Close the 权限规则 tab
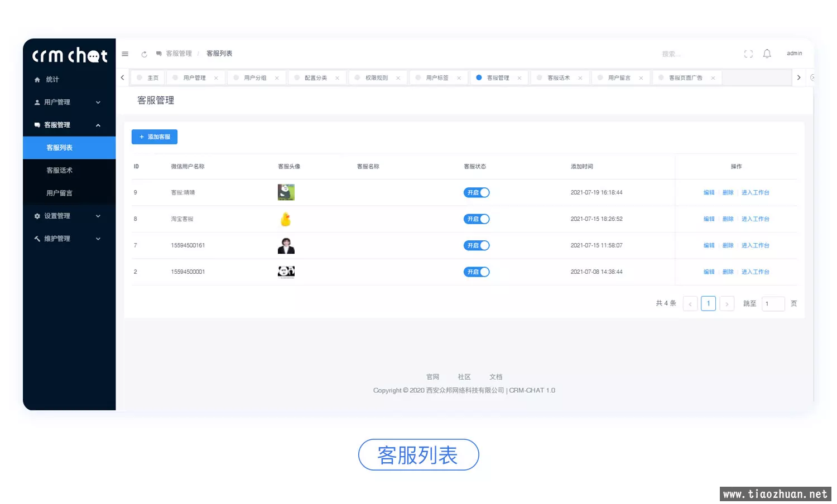 pyautogui.click(x=398, y=78)
